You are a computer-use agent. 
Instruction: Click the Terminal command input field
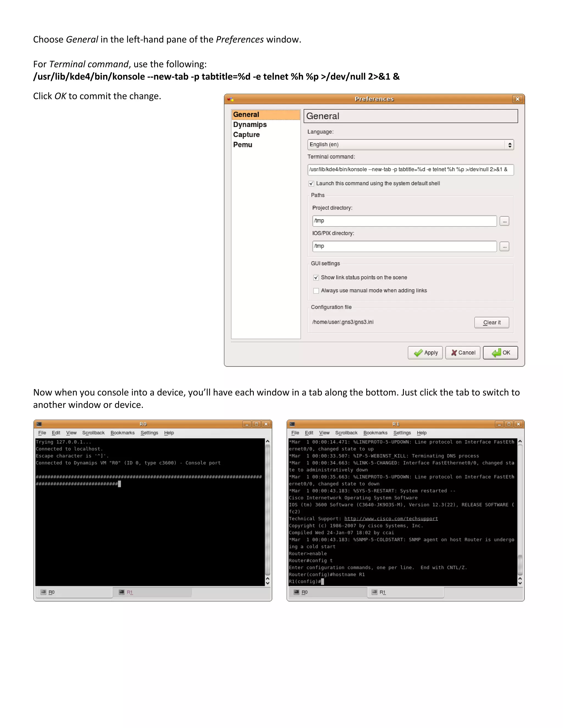(410, 170)
